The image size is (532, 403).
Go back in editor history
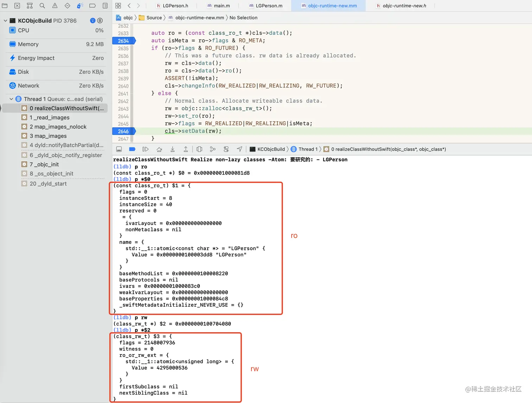tap(129, 6)
